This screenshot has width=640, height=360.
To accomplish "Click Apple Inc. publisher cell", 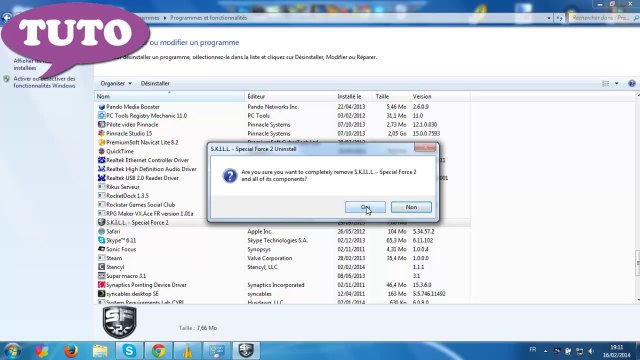I will (260, 231).
